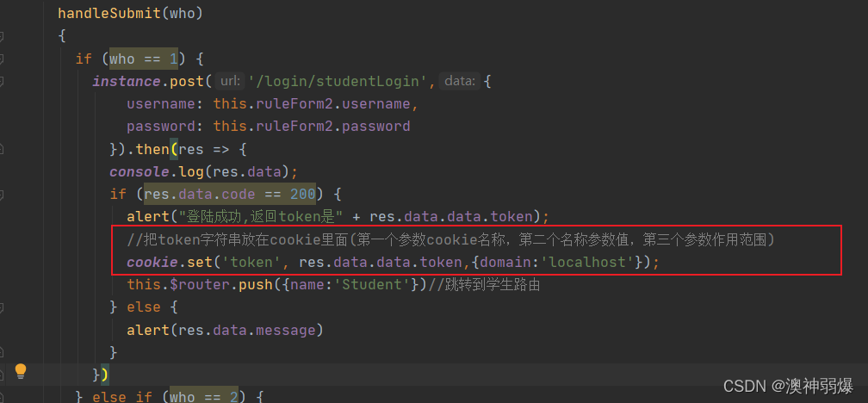The height and width of the screenshot is (403, 868).
Task: Click the comment line starting with //把token
Action: click(450, 239)
